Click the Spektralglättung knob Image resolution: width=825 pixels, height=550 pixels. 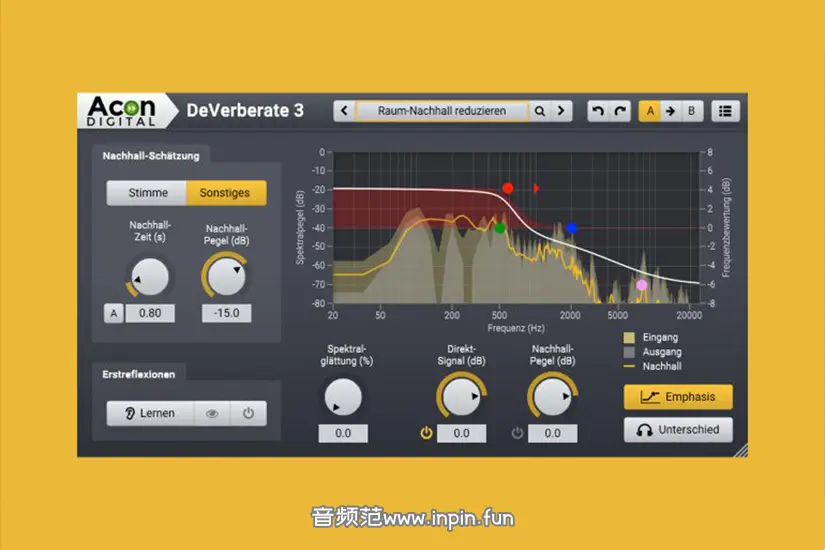(x=343, y=397)
